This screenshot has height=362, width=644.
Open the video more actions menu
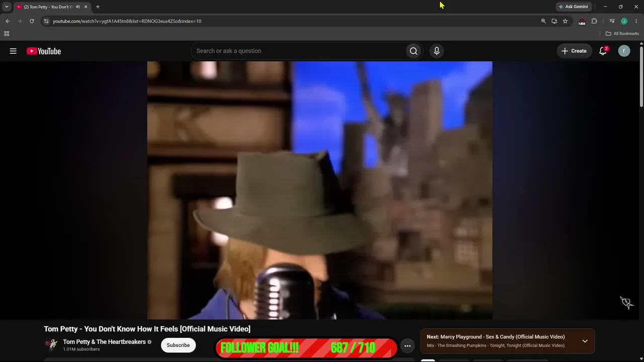(x=408, y=346)
